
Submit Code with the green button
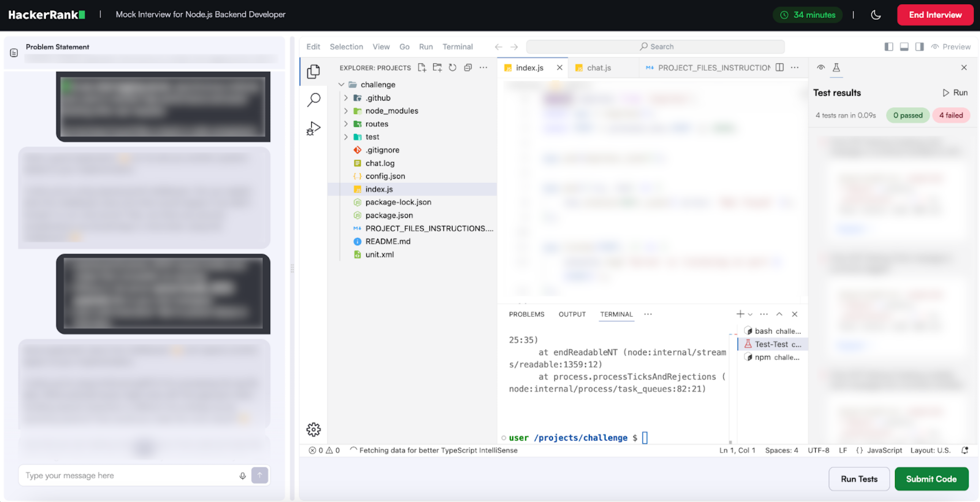[x=932, y=479]
